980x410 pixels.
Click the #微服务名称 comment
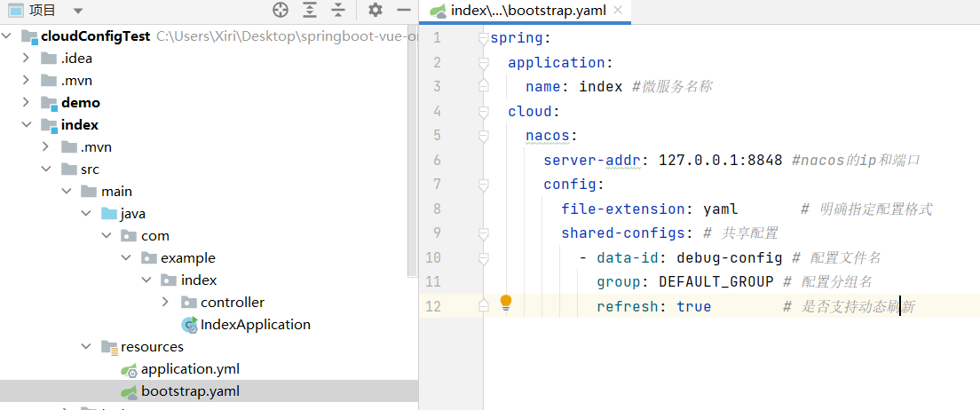pyautogui.click(x=673, y=87)
